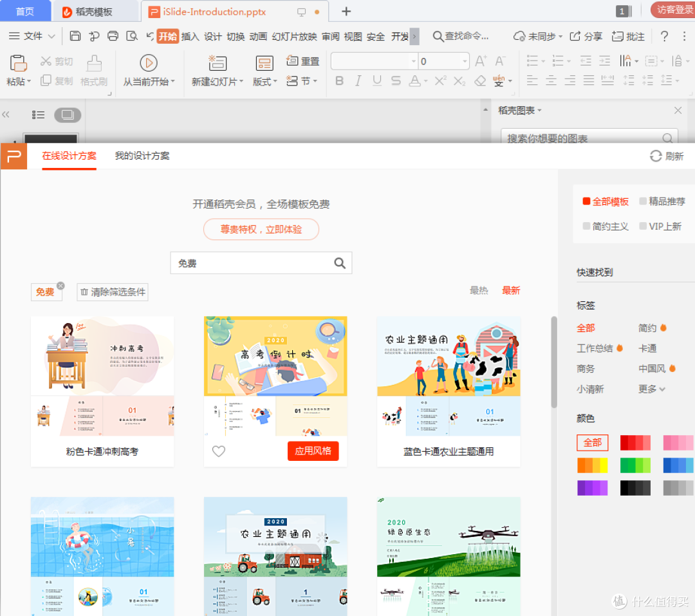
Task: Open the 设计 ribbon tab
Action: click(213, 36)
